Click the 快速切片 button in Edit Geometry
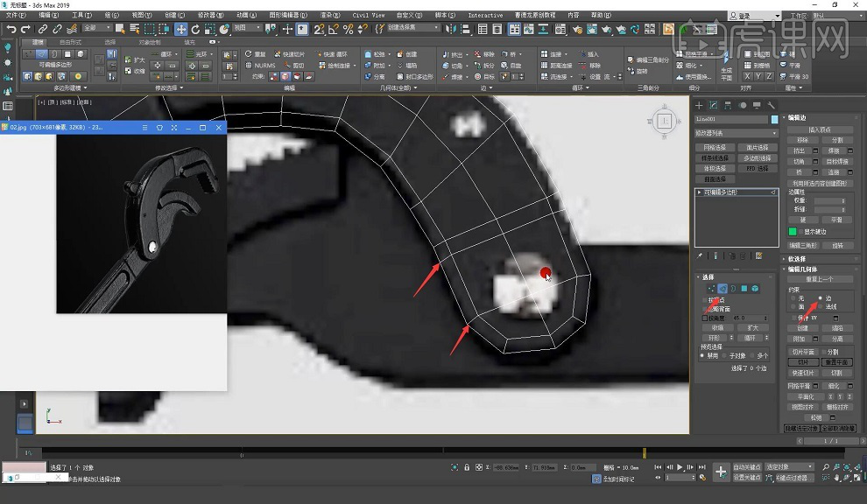867x504 pixels. point(803,373)
